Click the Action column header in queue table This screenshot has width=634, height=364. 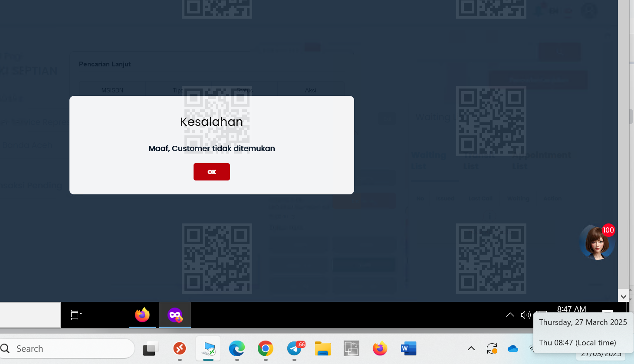click(x=552, y=199)
